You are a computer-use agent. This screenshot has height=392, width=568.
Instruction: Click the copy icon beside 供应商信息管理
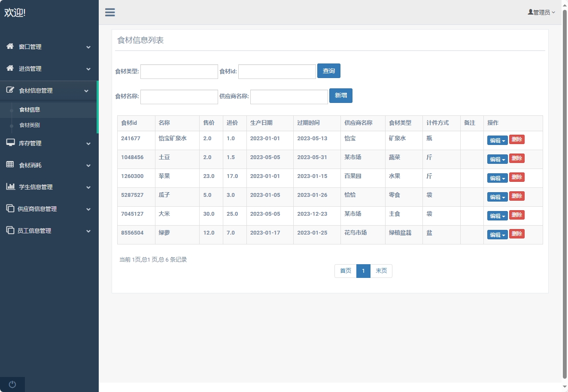point(10,208)
